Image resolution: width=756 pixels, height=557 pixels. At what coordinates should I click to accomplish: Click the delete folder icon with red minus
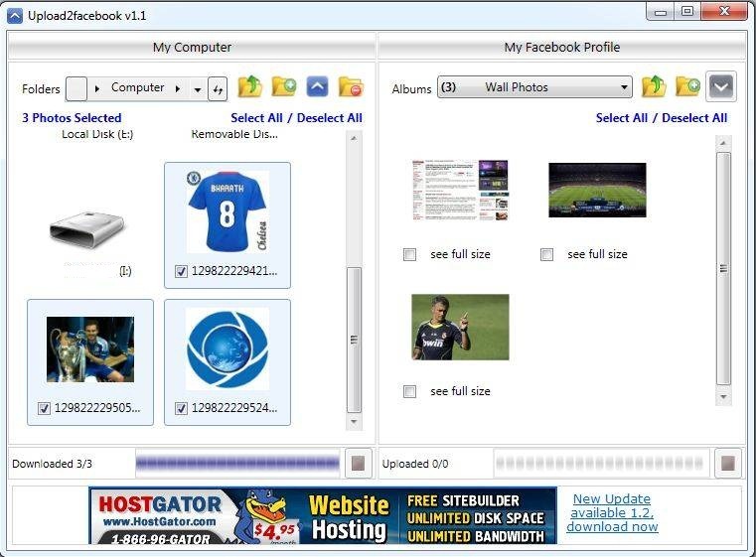click(351, 87)
